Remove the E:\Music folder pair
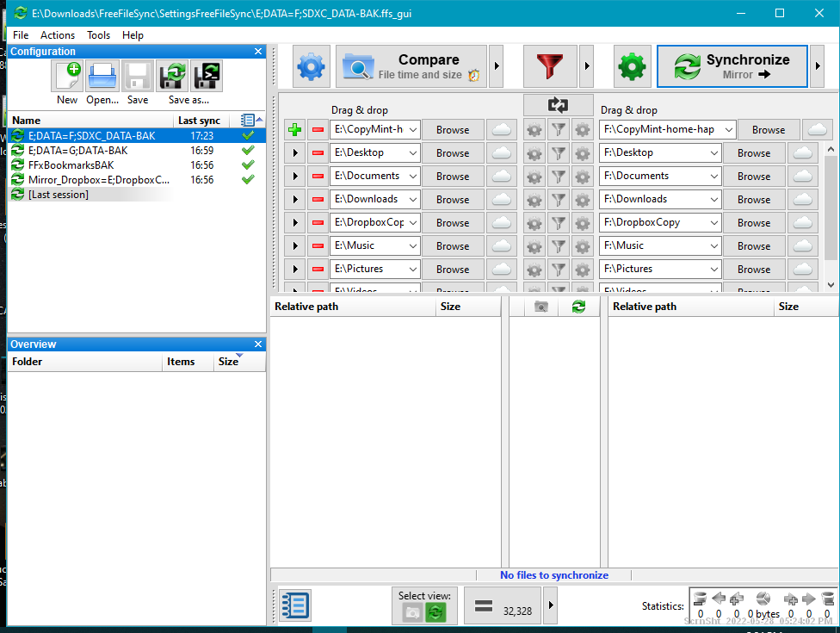 coord(318,246)
